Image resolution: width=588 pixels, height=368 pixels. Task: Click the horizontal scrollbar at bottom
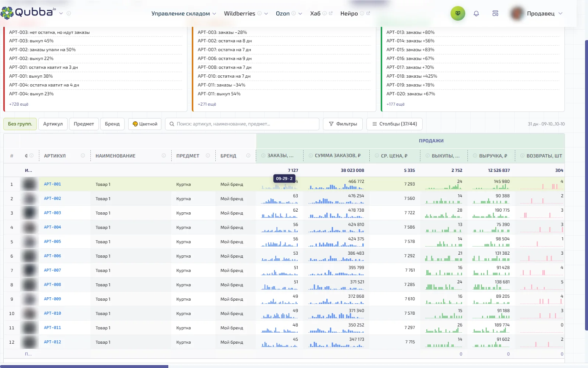pyautogui.click(x=84, y=367)
